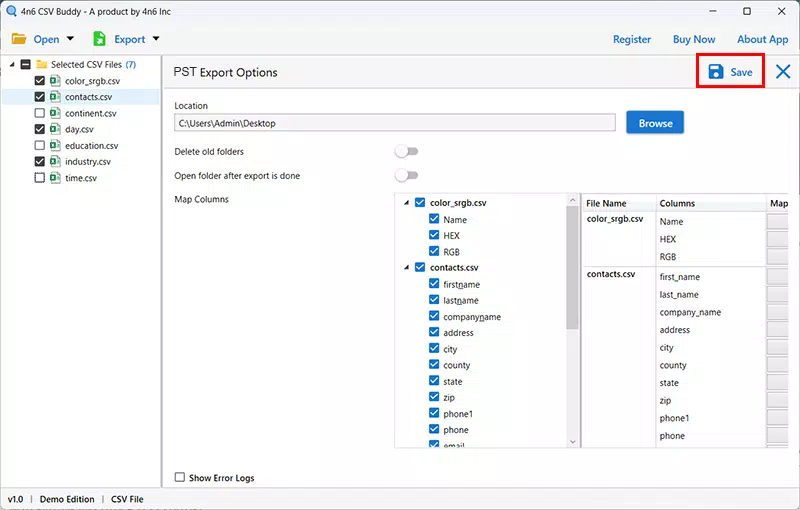Uncheck the industry.csv checkbox
This screenshot has width=800, height=510.
[x=39, y=161]
